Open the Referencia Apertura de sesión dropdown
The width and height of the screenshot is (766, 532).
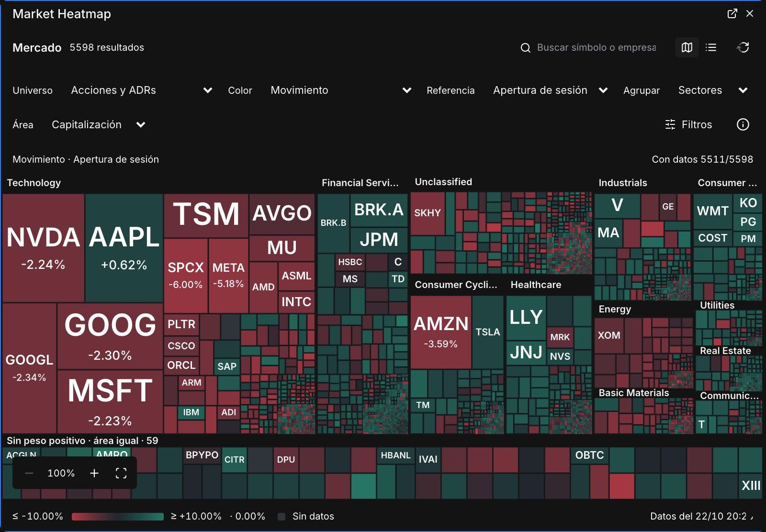click(x=551, y=90)
